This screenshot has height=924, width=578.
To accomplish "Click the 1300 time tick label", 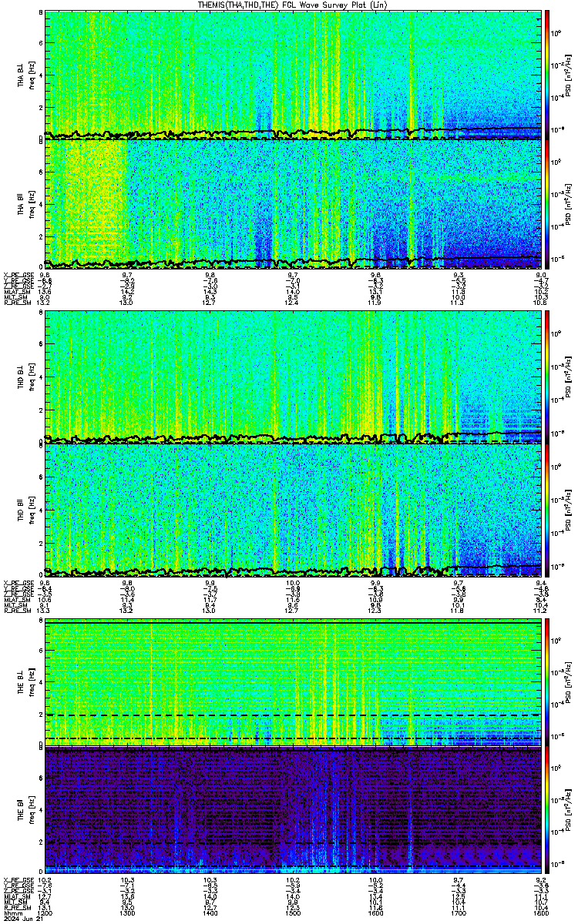I will coord(127,914).
